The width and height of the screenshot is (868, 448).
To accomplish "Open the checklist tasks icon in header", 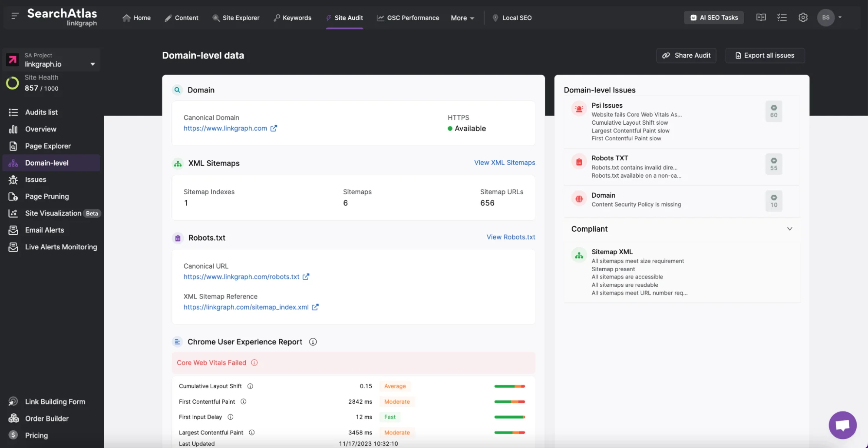I will coord(782,17).
